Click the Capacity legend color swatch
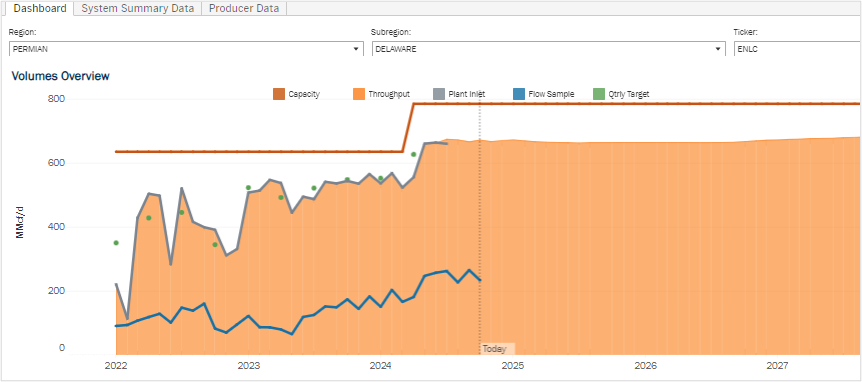Image resolution: width=862 pixels, height=382 pixels. (279, 94)
